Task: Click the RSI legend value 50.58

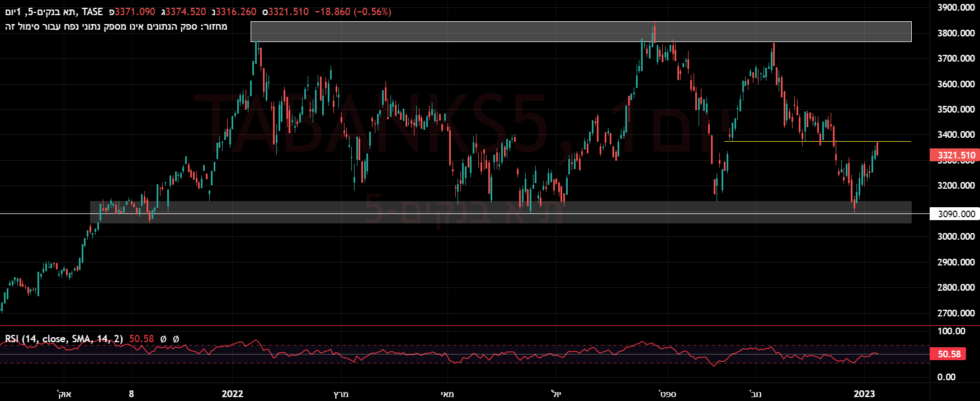Action: click(142, 339)
